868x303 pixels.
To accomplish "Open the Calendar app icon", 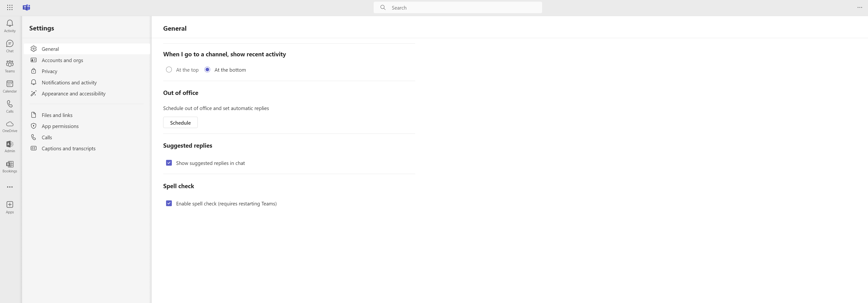I will pos(10,86).
